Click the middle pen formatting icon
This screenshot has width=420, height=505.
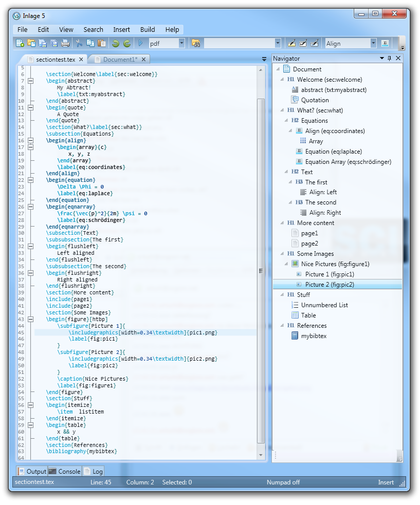click(303, 43)
